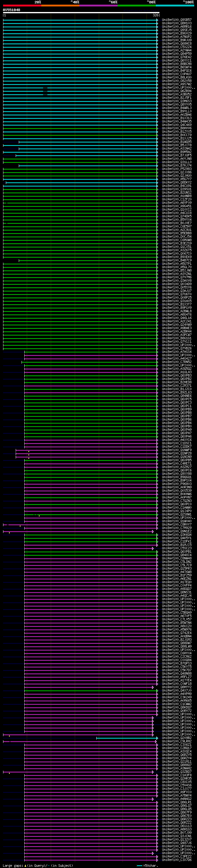The width and height of the screenshot is (197, 868).
Task: Click UniRef100_C0PAU7 label
Action: click(177, 74)
